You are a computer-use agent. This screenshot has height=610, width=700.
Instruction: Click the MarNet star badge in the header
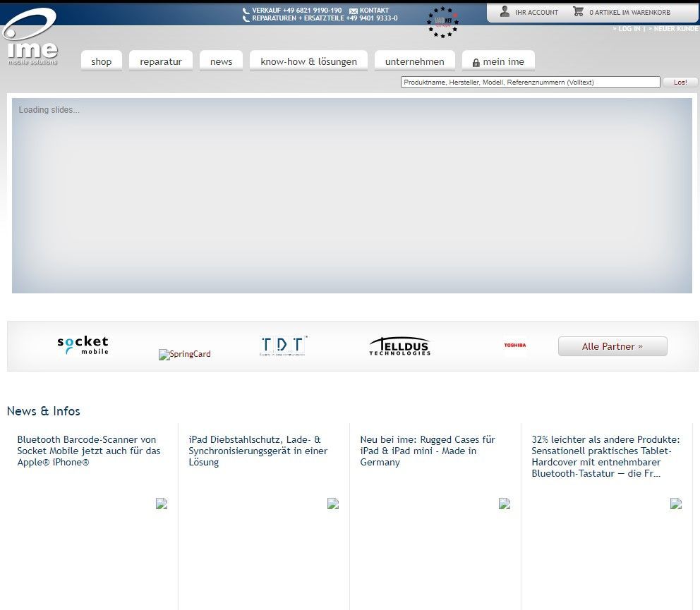[442, 21]
